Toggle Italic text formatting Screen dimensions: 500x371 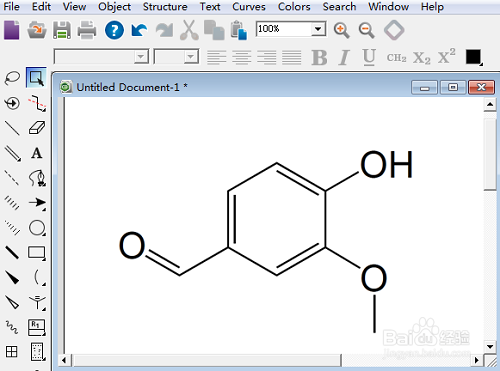344,57
